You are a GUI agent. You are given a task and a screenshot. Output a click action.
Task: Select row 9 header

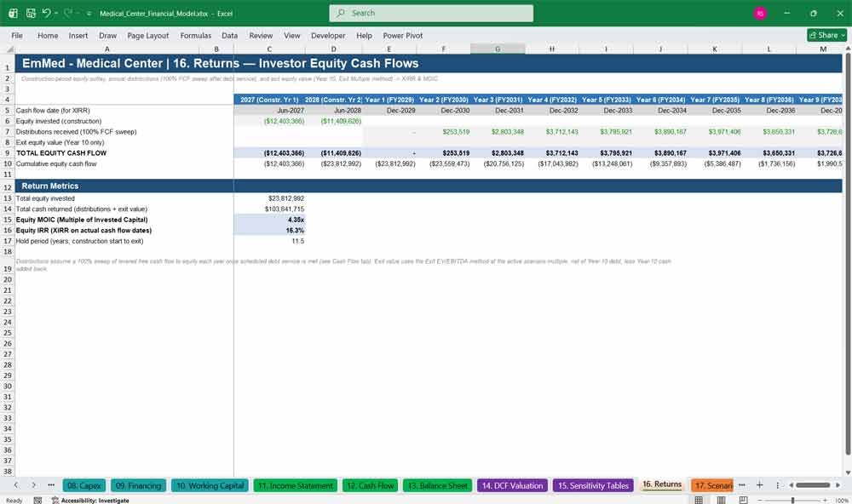tap(8, 153)
